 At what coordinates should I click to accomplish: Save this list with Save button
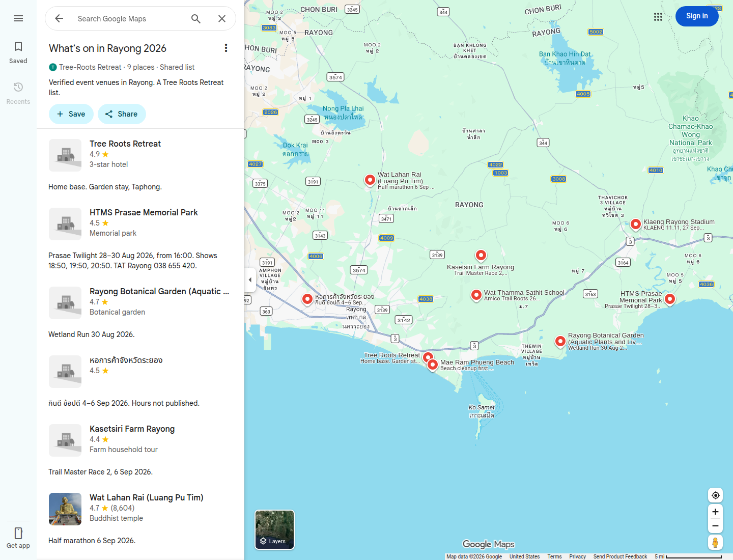coord(71,114)
